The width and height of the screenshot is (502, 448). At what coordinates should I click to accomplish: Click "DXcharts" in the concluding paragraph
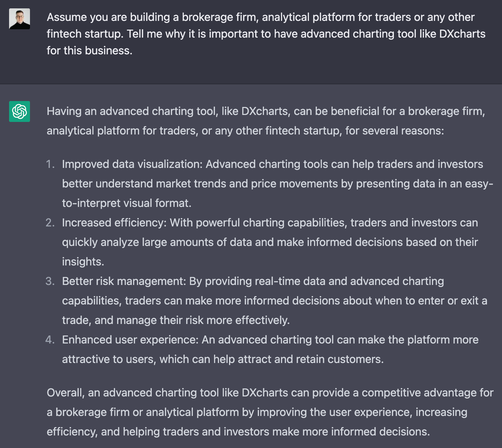(265, 393)
